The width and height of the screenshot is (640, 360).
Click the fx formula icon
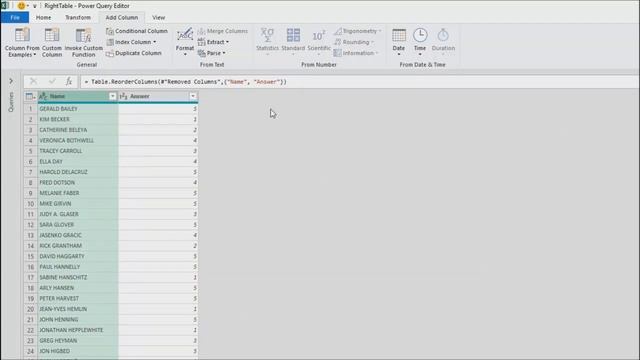point(69,82)
